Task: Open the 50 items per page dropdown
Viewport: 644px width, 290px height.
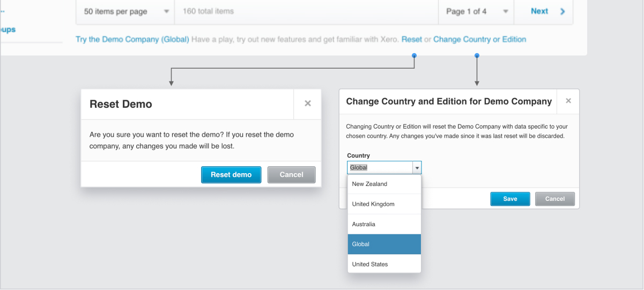Action: click(125, 11)
